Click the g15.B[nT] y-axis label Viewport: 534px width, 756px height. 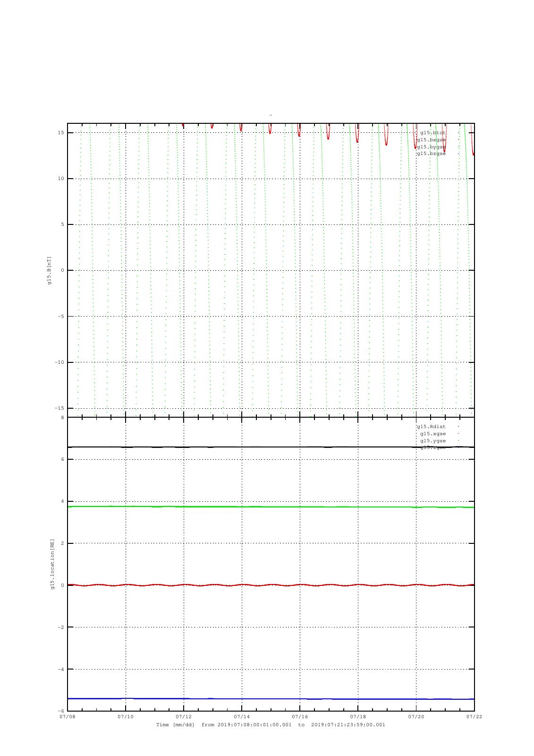coord(49,270)
